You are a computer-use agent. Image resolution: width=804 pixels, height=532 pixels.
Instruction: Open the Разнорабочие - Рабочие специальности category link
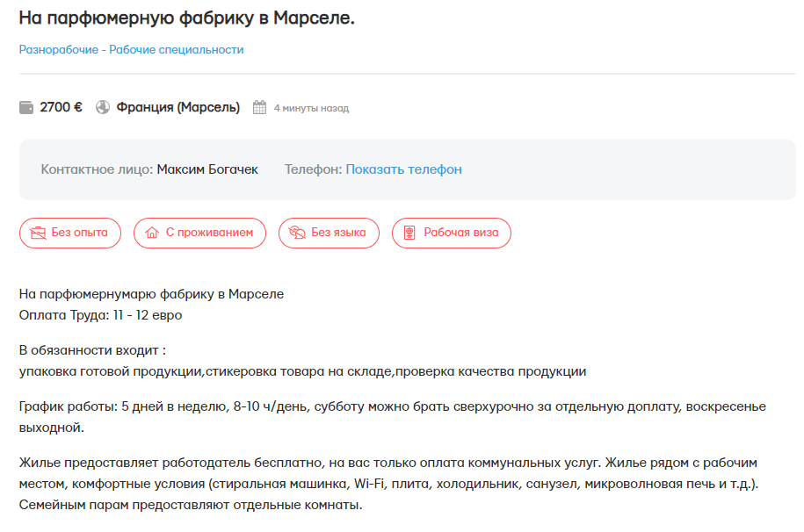pyautogui.click(x=131, y=50)
